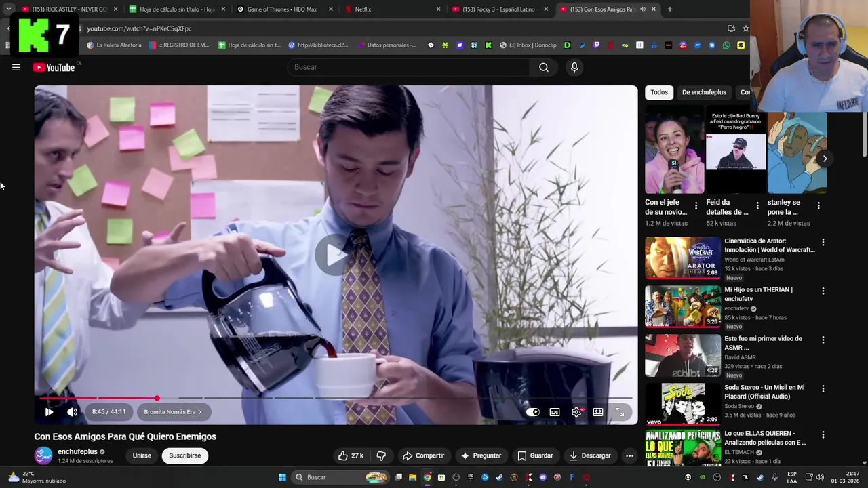Open 'REGISTRO DE EM...' bookmark
868x488 pixels.
(180, 45)
